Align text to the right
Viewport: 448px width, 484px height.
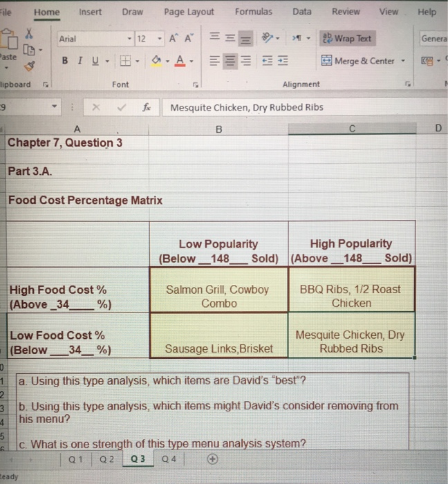click(x=245, y=61)
